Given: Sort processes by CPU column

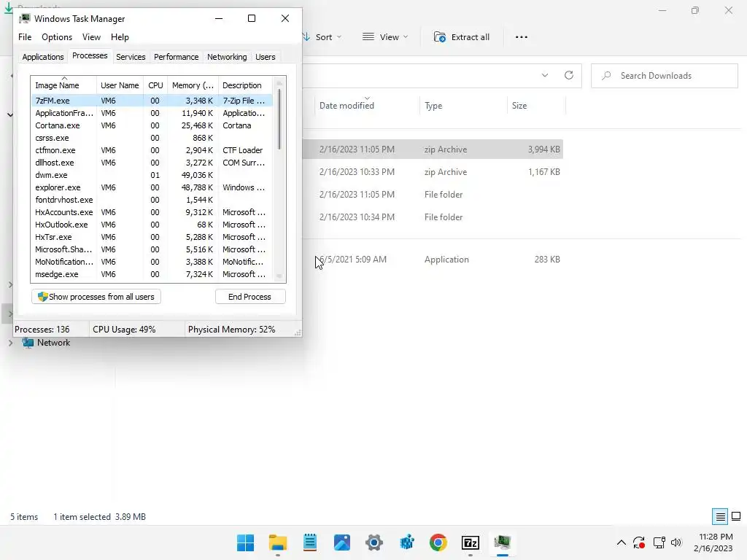Looking at the screenshot, I should (155, 85).
